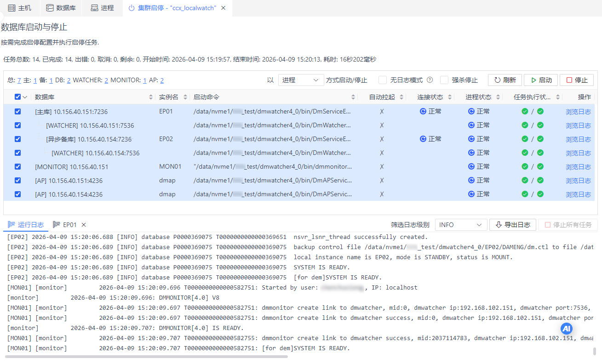602x364 pixels.
Task: Click the power icon on 集群启停 tab
Action: tap(132, 8)
